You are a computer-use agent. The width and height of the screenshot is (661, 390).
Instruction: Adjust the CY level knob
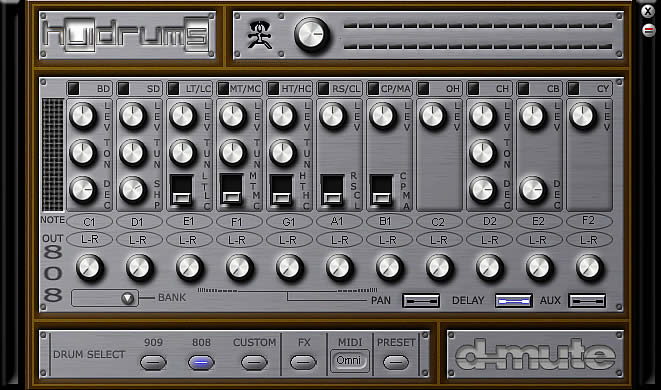point(583,116)
